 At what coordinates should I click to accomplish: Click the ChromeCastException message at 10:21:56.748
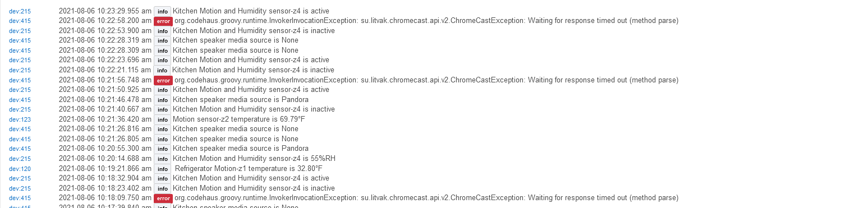(426, 80)
